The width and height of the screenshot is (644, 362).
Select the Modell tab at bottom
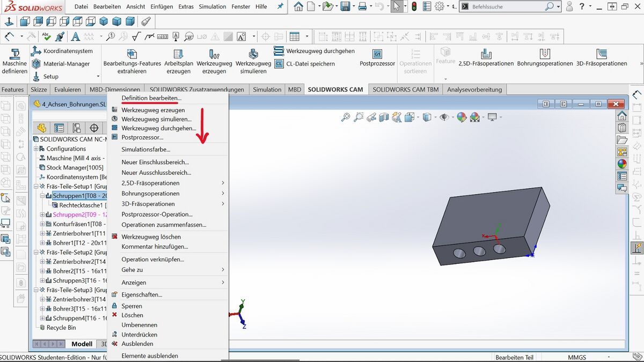pos(82,344)
